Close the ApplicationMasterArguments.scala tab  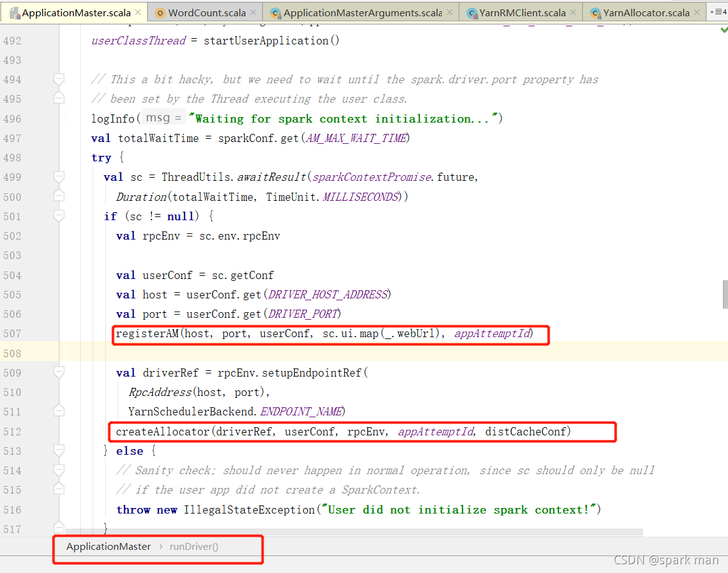click(x=449, y=13)
